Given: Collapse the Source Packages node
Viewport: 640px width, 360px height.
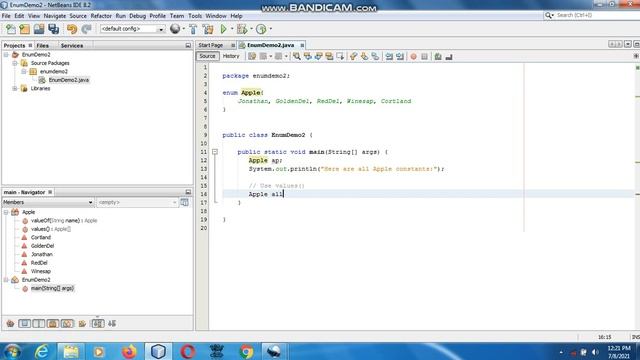Looking at the screenshot, I should click(x=15, y=63).
